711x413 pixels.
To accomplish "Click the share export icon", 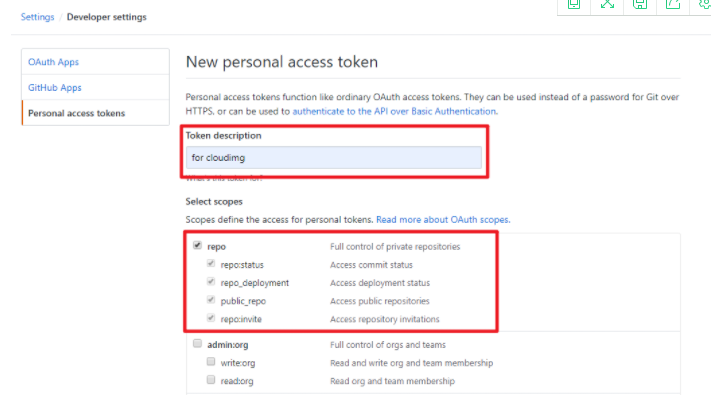I will tap(673, 5).
